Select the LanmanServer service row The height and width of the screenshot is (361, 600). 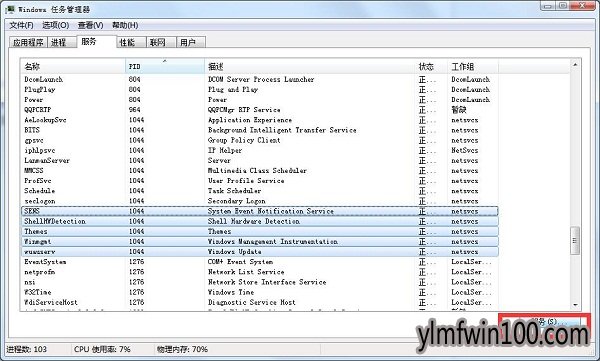(x=259, y=160)
